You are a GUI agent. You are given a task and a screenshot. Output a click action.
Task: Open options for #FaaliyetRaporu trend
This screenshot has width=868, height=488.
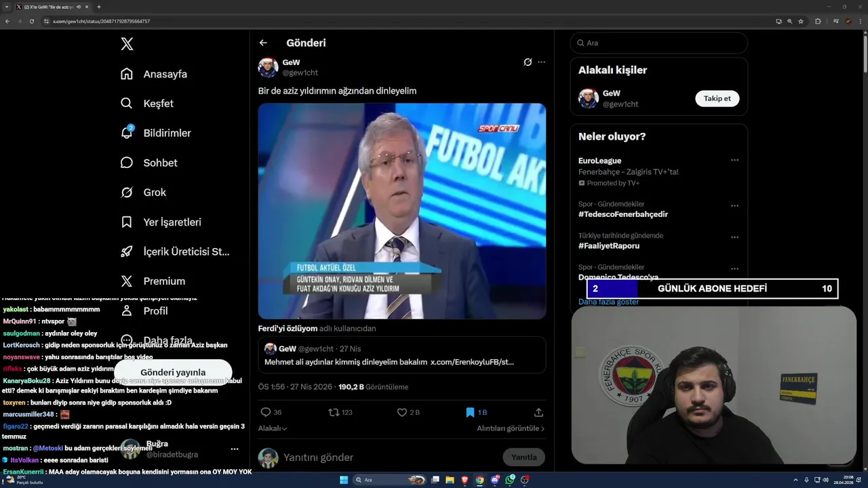(734, 237)
